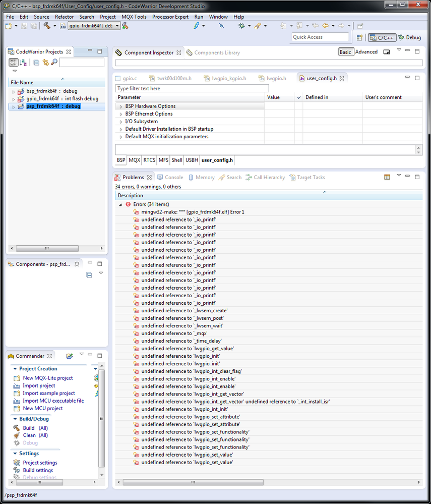This screenshot has height=504, width=431.
Task: Click the New project wizard toolbar icon
Action: tap(9, 26)
